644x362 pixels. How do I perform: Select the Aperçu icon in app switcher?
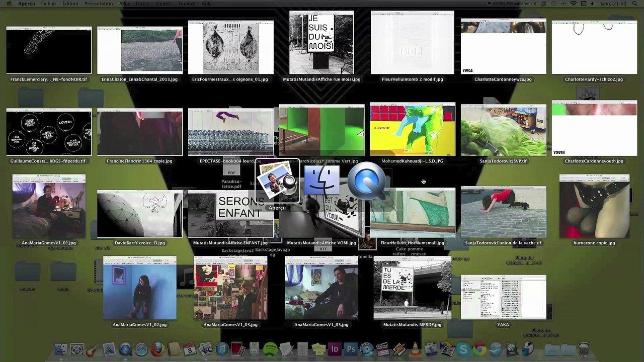click(x=277, y=182)
